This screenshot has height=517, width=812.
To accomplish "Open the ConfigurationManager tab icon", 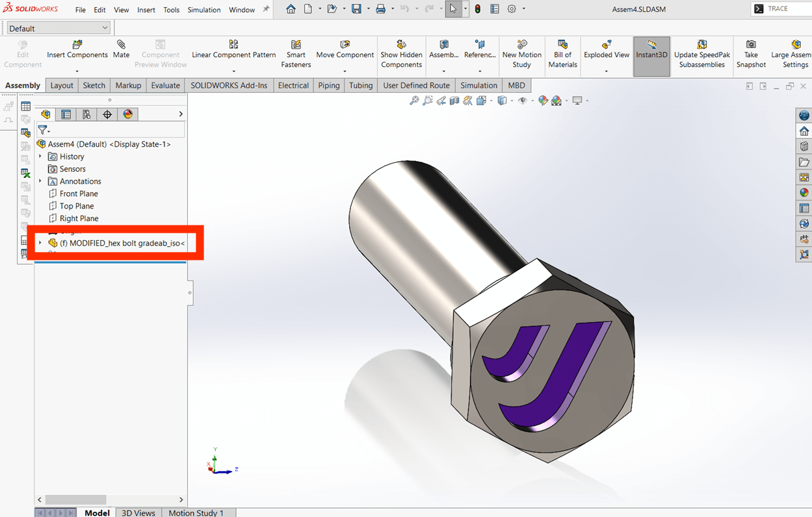I will tap(86, 114).
